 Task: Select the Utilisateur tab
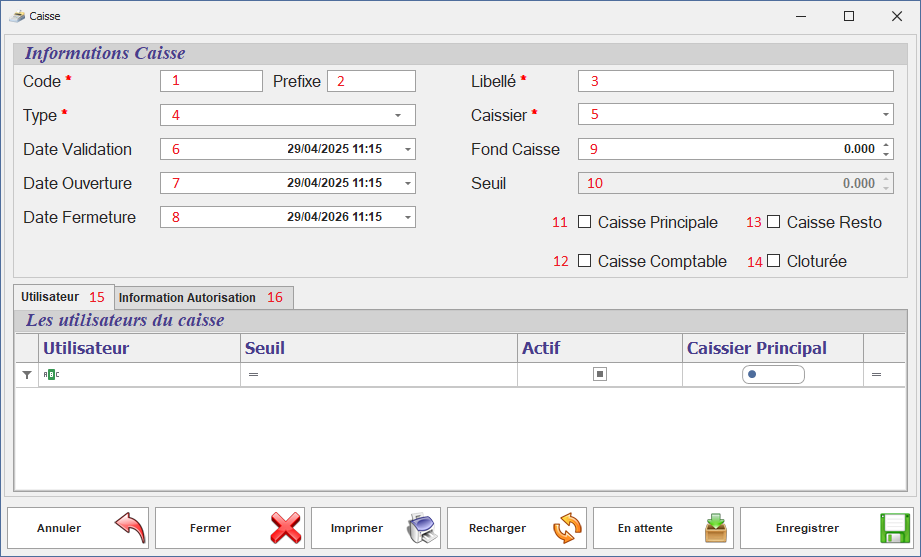click(x=50, y=297)
